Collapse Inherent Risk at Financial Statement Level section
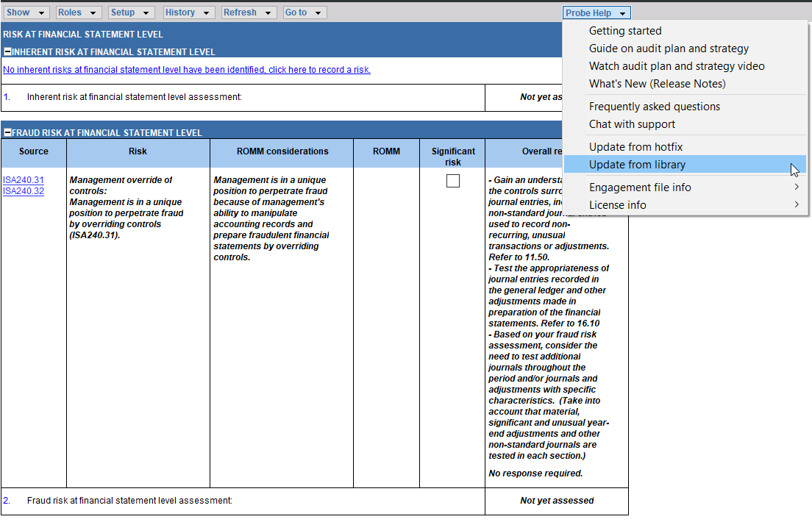 (x=7, y=51)
